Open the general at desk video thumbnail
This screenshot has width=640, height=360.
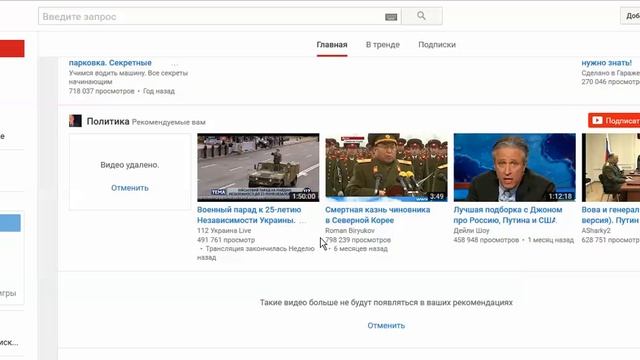pyautogui.click(x=611, y=167)
